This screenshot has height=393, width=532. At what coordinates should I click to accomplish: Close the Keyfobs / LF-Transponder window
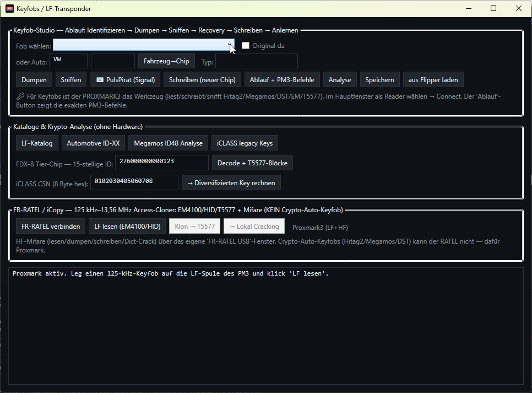tap(519, 8)
